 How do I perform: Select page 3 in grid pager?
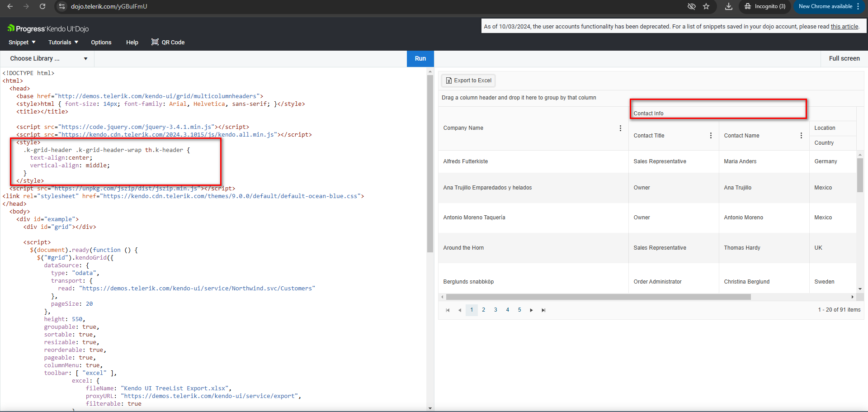tap(495, 310)
